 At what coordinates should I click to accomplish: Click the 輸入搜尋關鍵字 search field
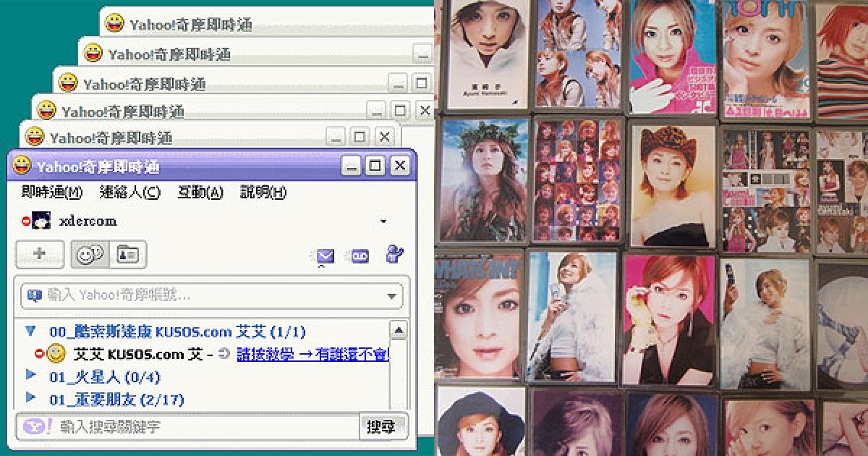pos(187,426)
